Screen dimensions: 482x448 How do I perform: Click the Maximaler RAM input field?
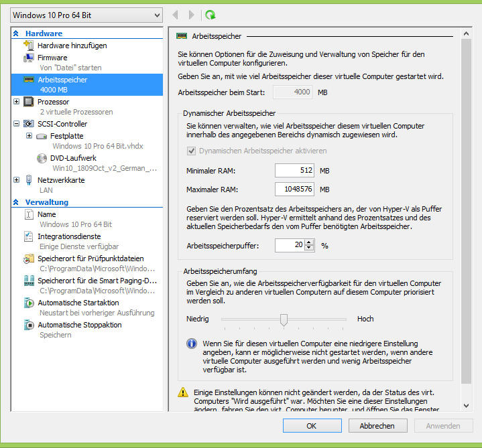294,189
